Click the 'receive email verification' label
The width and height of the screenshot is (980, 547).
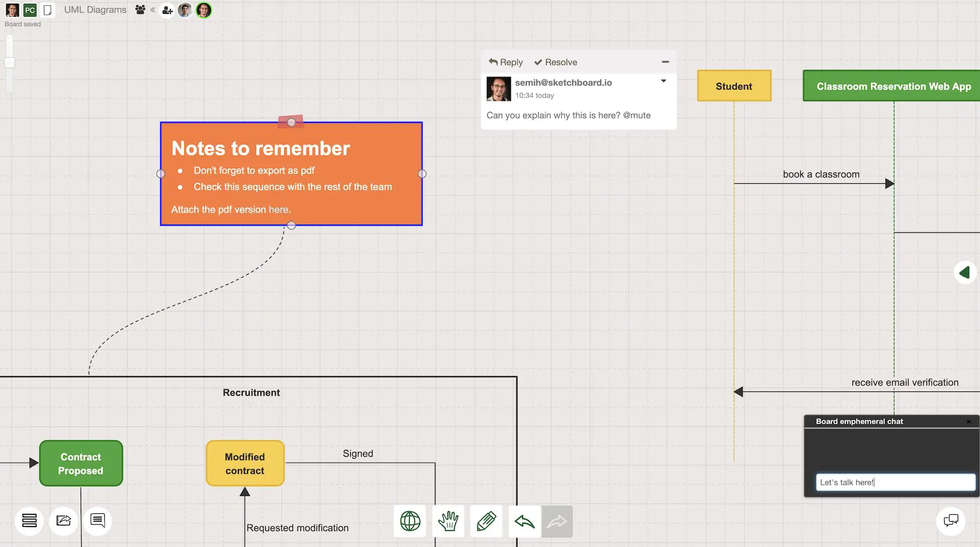(905, 382)
